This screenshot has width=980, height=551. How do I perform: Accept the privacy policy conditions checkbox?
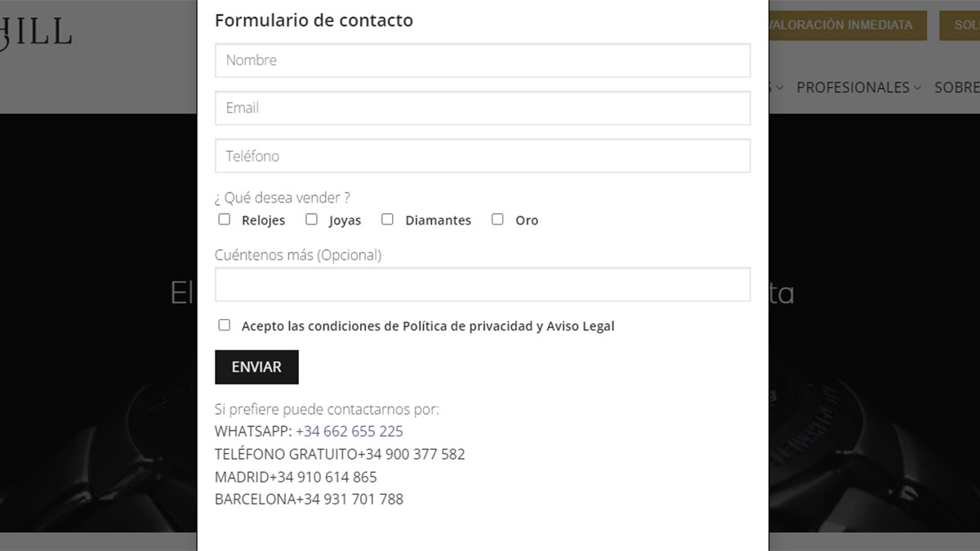coord(225,325)
